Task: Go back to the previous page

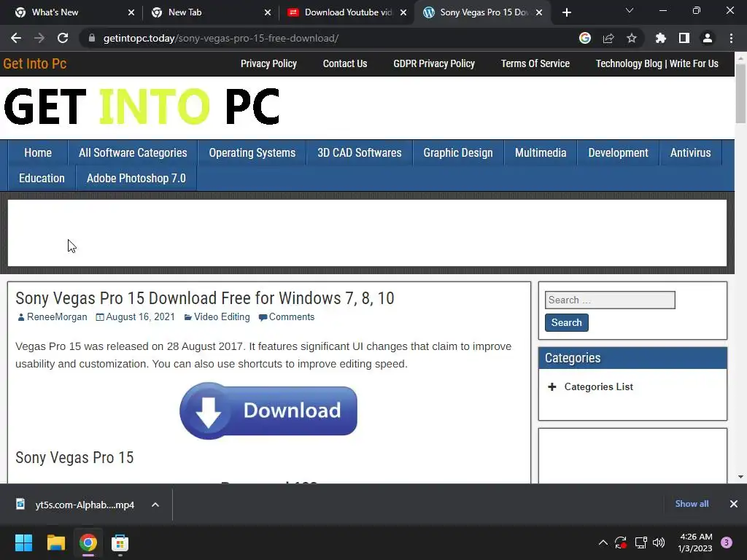Action: [x=16, y=38]
